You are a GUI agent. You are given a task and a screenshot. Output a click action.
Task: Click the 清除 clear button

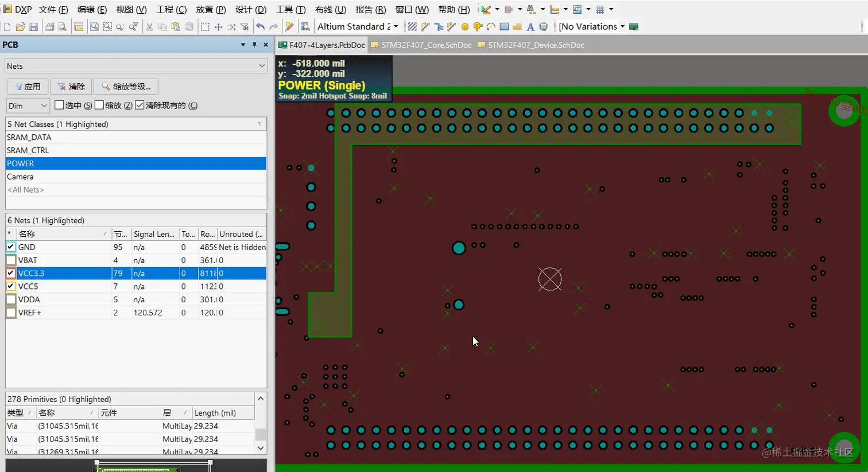tap(71, 87)
